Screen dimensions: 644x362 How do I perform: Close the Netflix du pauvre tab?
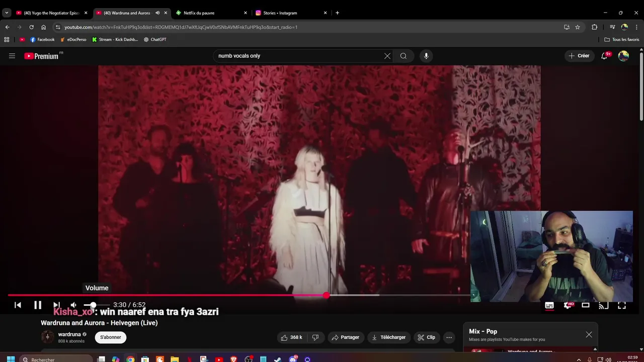(246, 13)
